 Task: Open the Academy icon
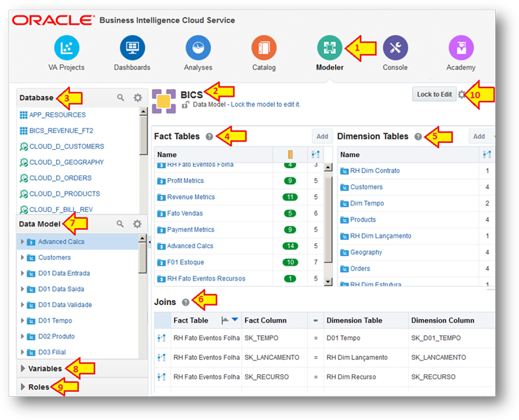pyautogui.click(x=461, y=48)
